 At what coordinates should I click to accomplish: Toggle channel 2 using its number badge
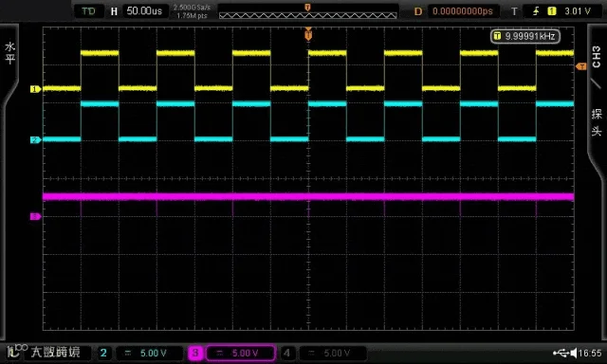(x=103, y=353)
